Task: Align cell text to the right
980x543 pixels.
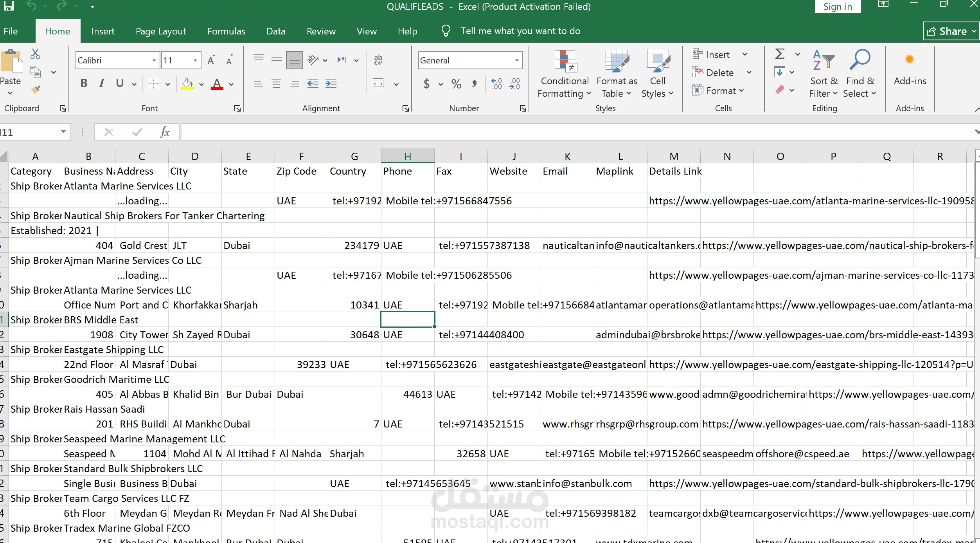Action: click(x=294, y=84)
